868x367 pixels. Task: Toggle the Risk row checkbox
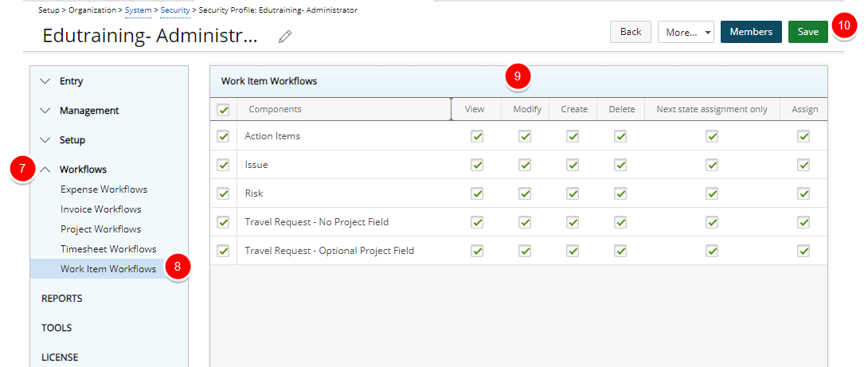(x=224, y=193)
